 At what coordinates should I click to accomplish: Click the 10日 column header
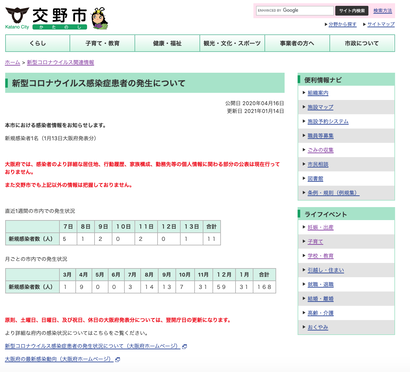[x=123, y=227]
